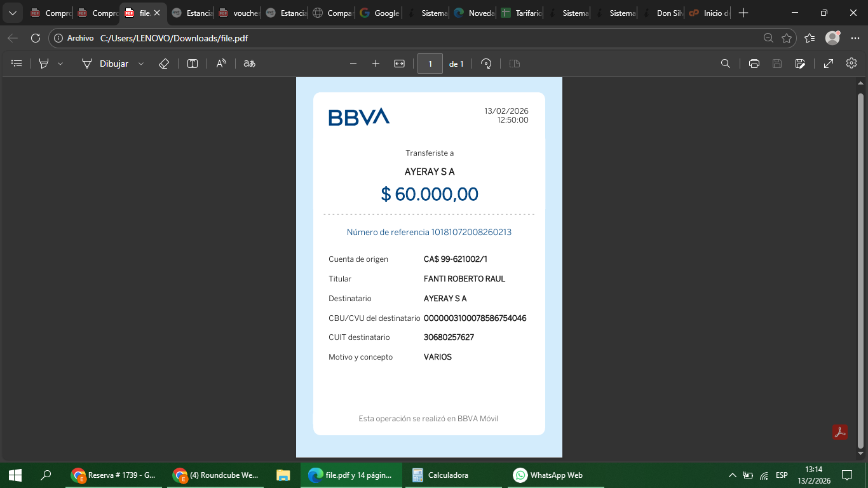The height and width of the screenshot is (488, 868).
Task: Select the Eraser tool
Action: [163, 64]
